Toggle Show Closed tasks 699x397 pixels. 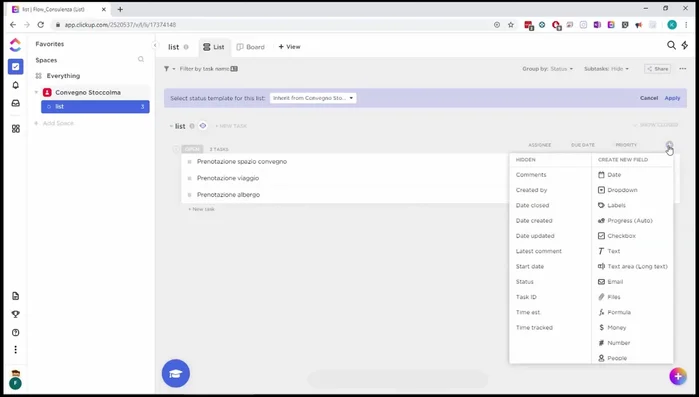coord(655,125)
